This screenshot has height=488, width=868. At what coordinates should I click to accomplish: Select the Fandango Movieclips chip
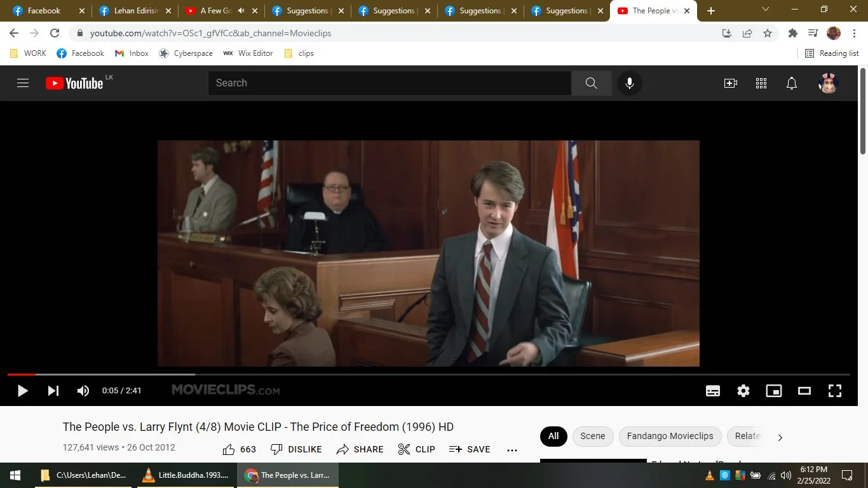coord(670,437)
